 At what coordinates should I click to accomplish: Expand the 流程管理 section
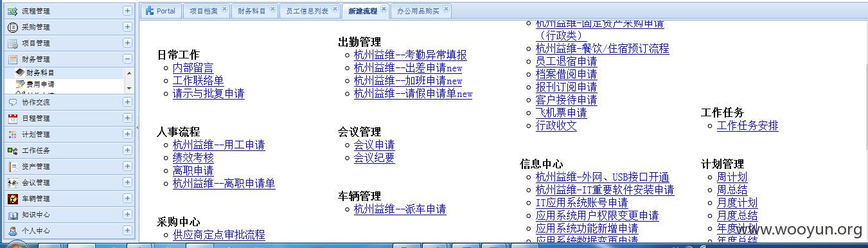click(127, 11)
